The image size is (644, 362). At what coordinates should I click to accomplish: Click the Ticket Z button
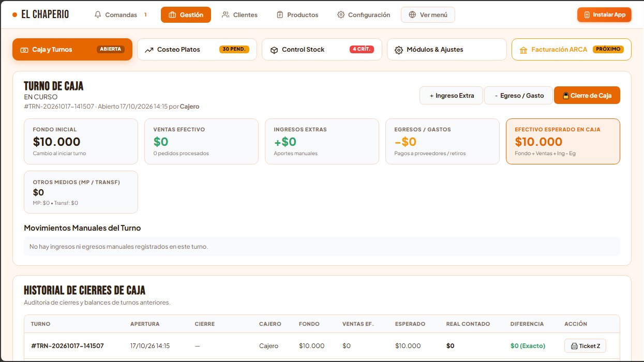pyautogui.click(x=585, y=346)
